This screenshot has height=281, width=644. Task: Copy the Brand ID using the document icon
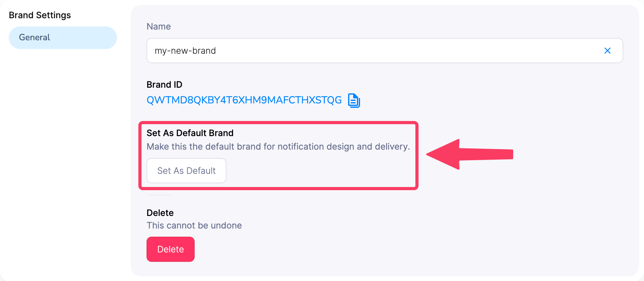353,101
